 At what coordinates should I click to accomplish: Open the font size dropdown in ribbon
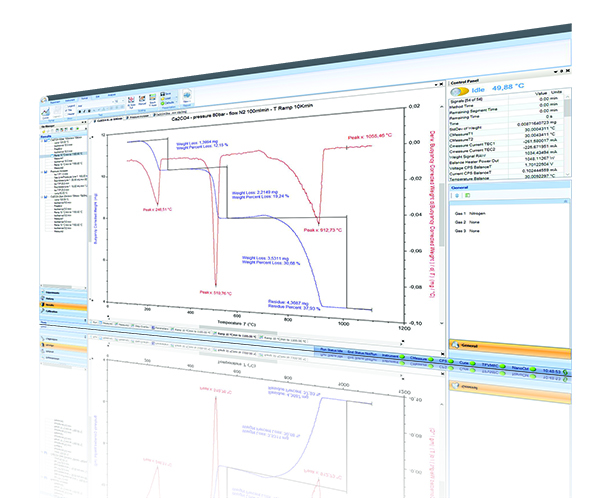tap(122, 101)
